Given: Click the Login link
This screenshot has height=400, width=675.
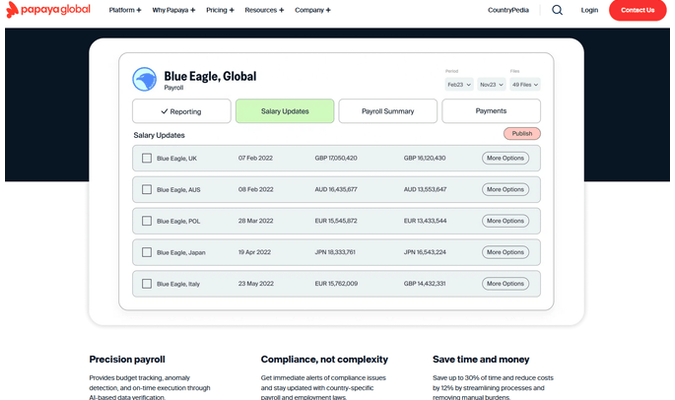Looking at the screenshot, I should coord(589,10).
